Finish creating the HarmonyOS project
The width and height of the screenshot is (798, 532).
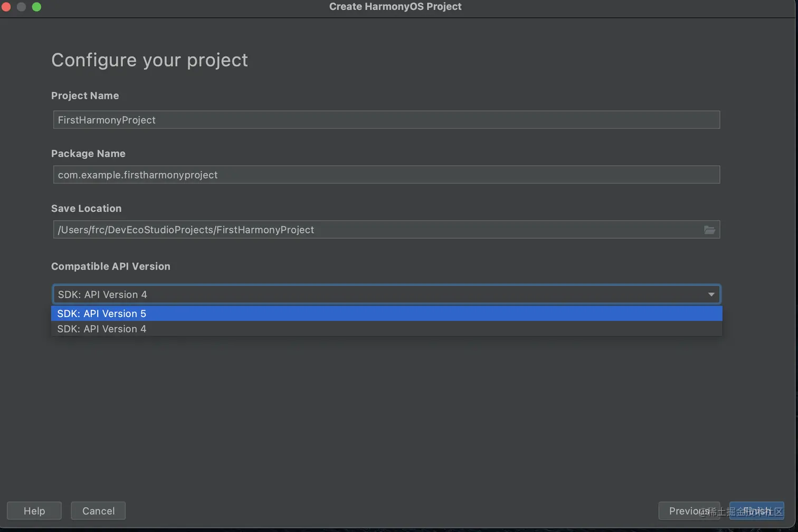[x=757, y=511]
